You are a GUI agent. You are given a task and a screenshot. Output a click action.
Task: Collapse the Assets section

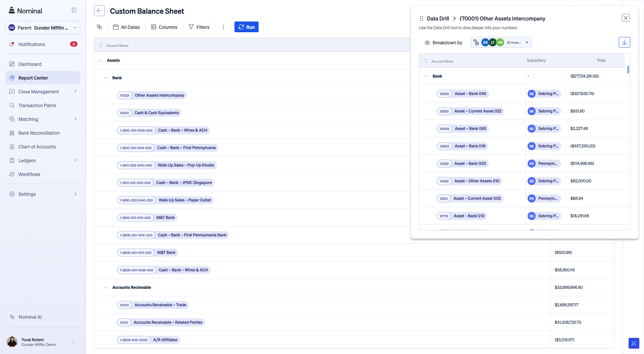coord(101,60)
